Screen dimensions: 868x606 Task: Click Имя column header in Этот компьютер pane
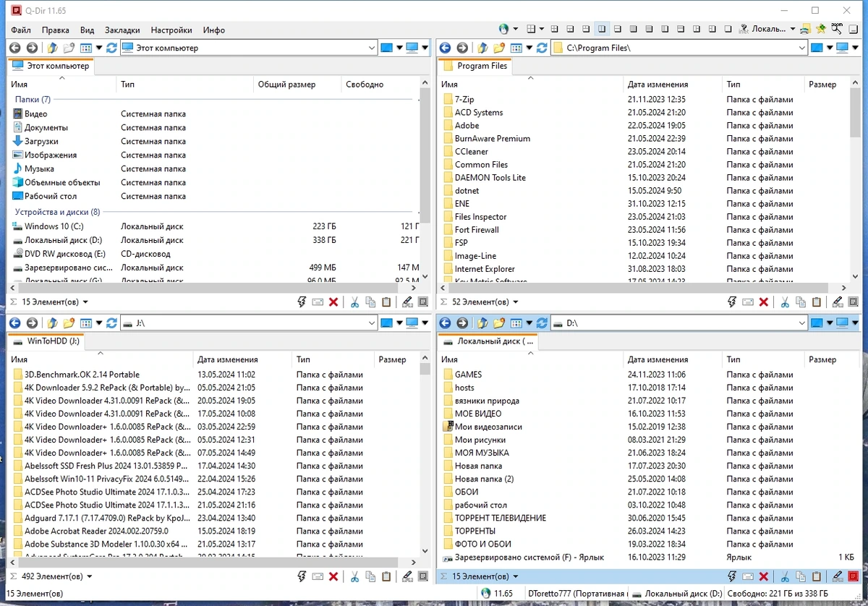click(x=61, y=85)
